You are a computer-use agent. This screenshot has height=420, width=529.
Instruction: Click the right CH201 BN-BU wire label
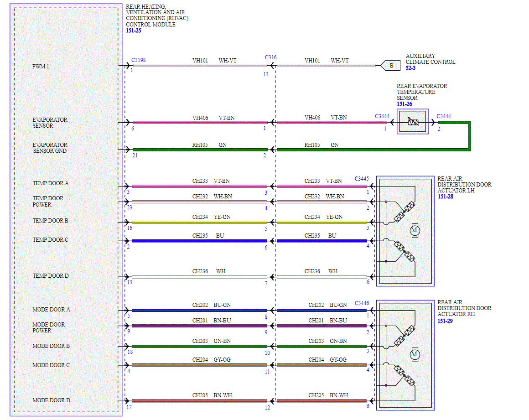click(x=327, y=321)
